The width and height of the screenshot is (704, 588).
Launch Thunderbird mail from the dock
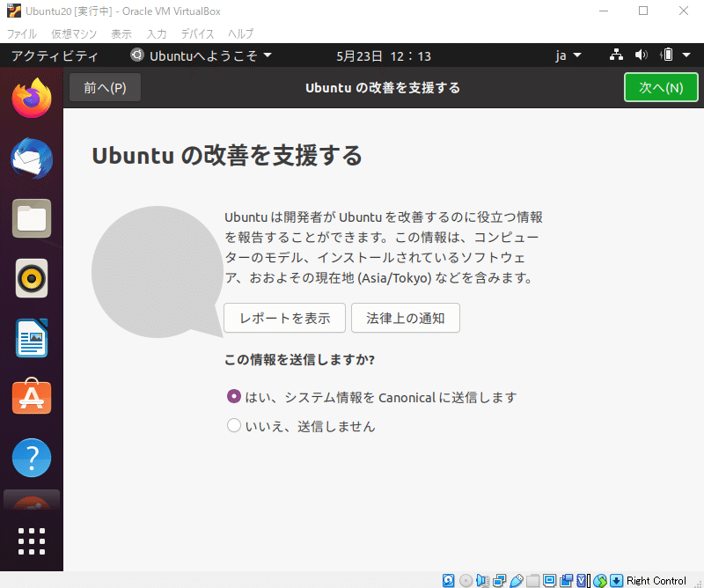tap(32, 158)
